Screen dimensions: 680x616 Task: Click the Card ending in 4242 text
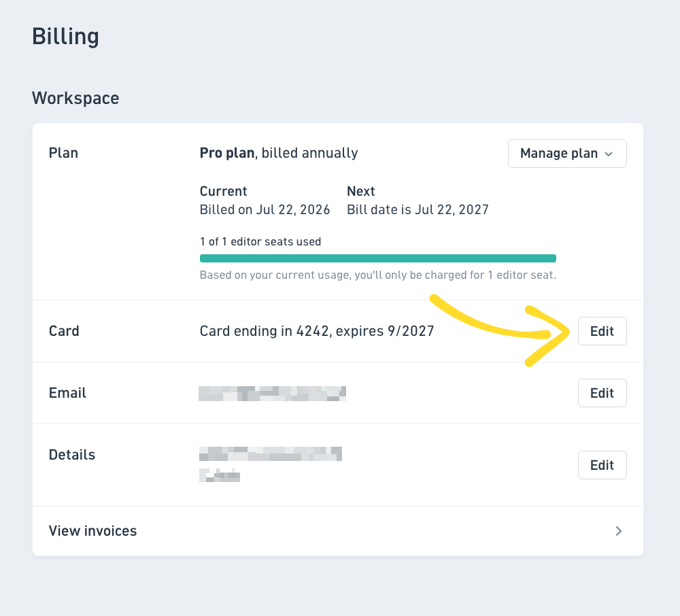click(317, 331)
